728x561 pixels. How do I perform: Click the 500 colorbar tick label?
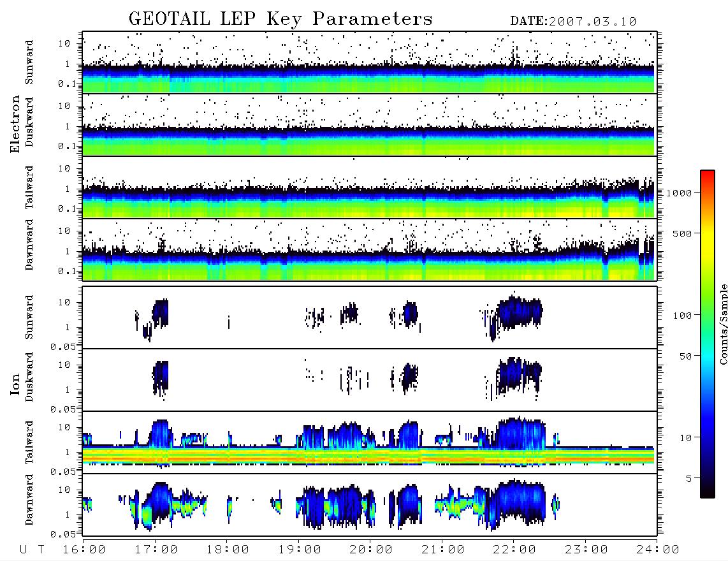[x=682, y=234]
